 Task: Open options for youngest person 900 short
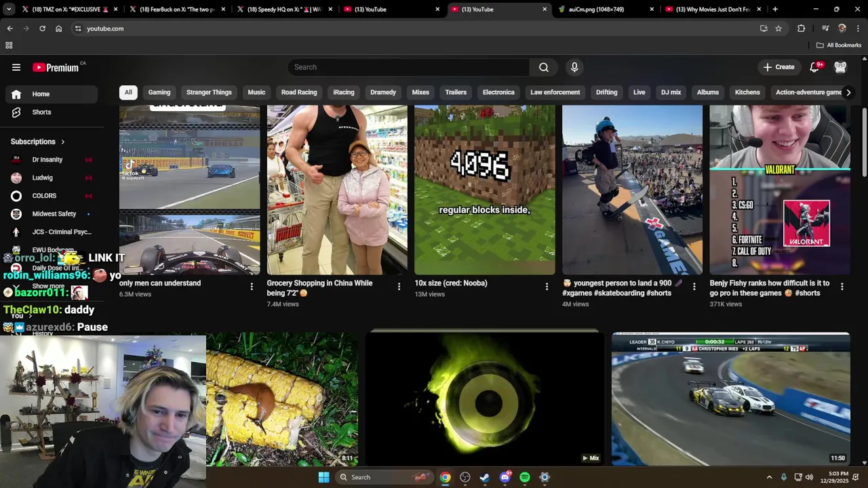pyautogui.click(x=694, y=287)
